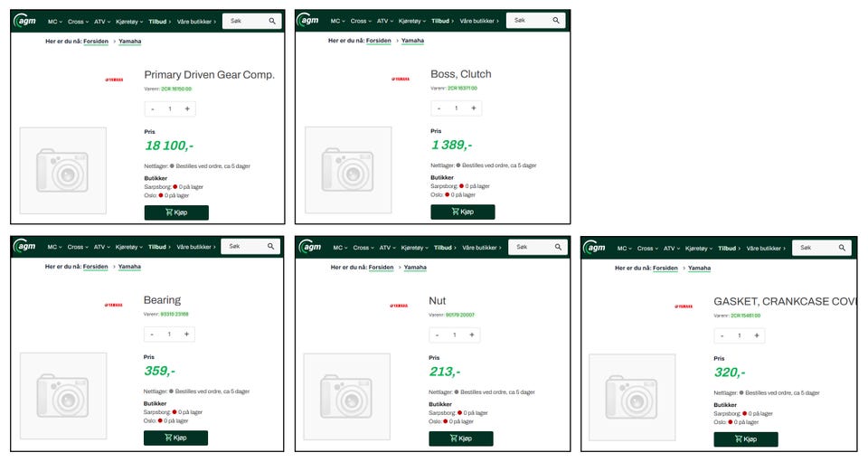This screenshot has width=868, height=462.
Task: Click Yamaha brand logo beside Nut title
Action: (x=399, y=306)
